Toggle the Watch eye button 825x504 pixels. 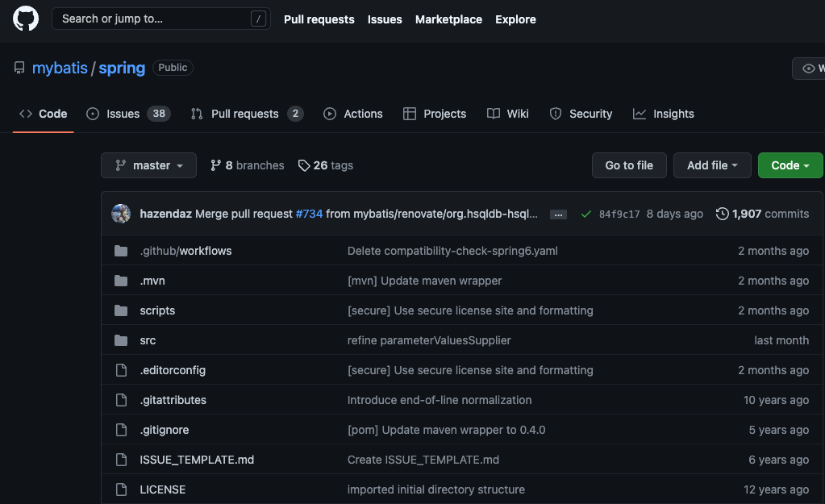[810, 69]
